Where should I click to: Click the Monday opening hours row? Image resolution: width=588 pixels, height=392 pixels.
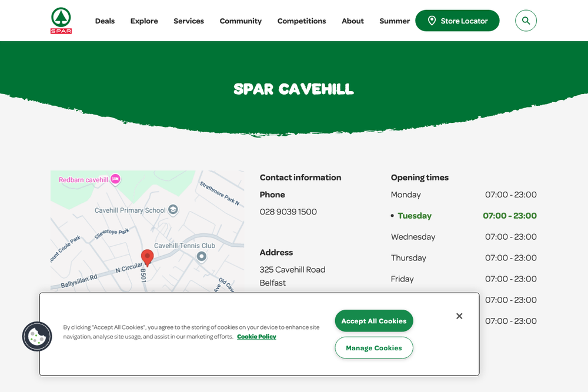(x=463, y=195)
